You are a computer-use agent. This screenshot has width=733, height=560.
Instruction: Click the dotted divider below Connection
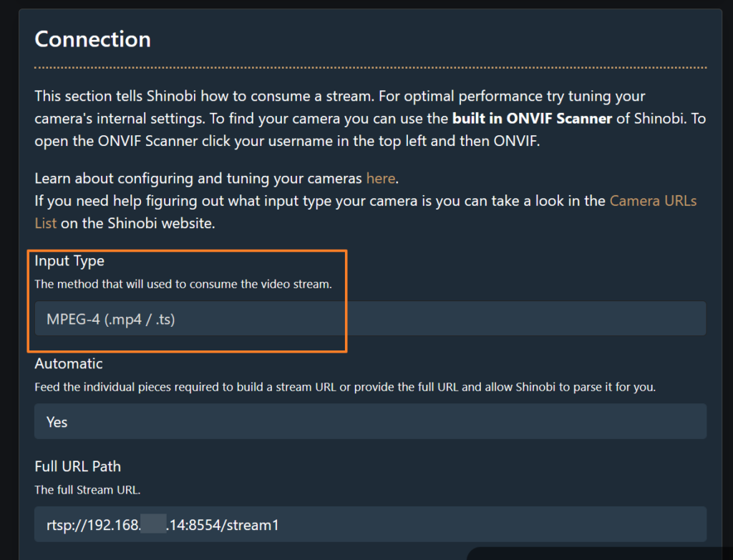(370, 67)
